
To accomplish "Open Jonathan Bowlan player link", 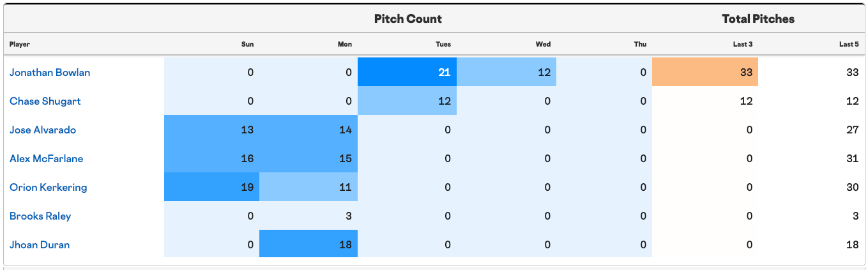I will click(50, 72).
